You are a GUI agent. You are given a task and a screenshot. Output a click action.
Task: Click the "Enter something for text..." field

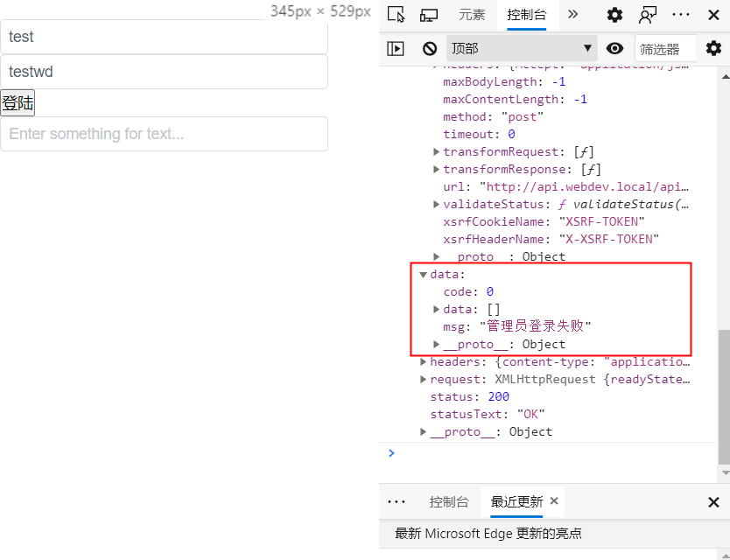164,134
